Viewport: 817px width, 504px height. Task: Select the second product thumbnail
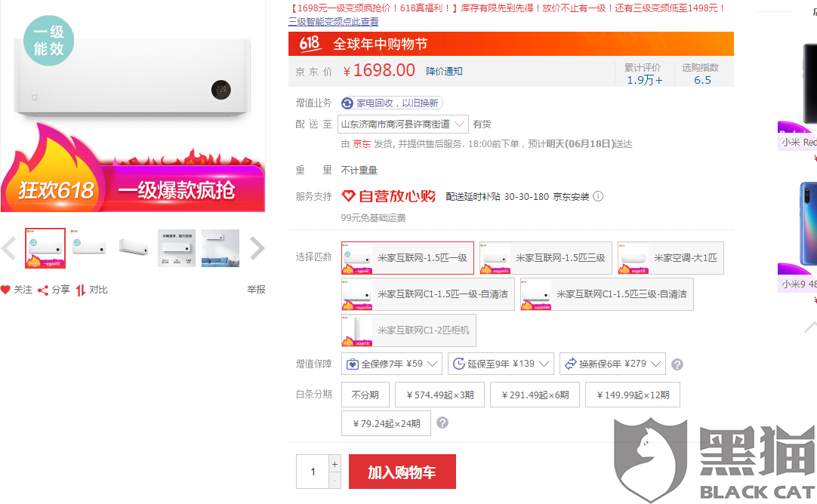point(89,248)
